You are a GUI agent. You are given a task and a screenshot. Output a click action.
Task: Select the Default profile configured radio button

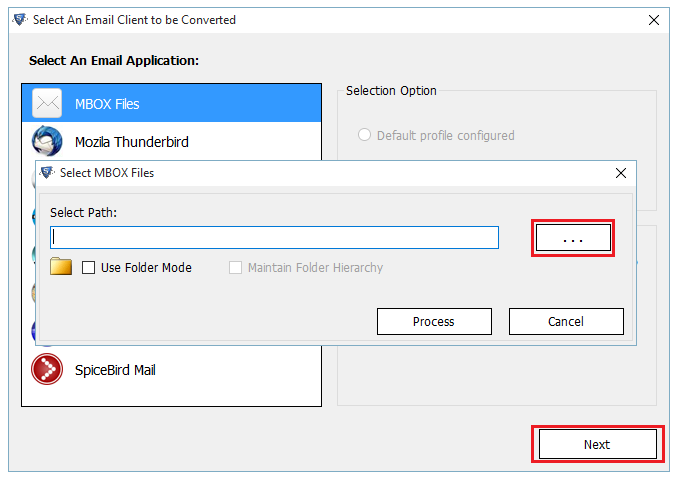[364, 135]
